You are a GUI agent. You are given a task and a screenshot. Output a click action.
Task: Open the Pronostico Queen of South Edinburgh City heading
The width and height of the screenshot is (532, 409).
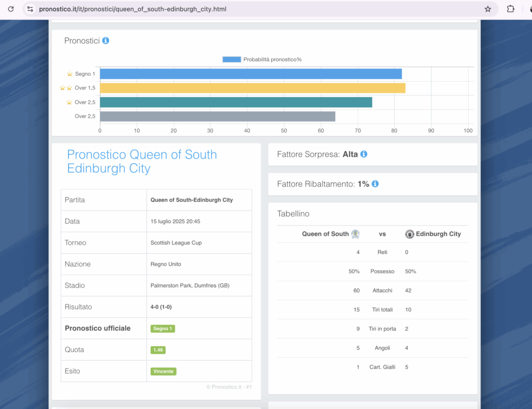(142, 161)
